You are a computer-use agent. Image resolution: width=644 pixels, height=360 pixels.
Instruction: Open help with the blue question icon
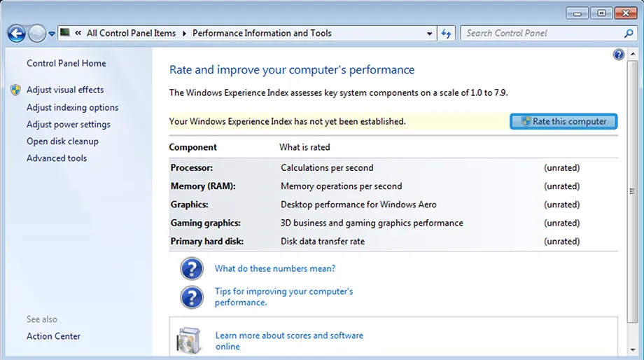[619, 54]
